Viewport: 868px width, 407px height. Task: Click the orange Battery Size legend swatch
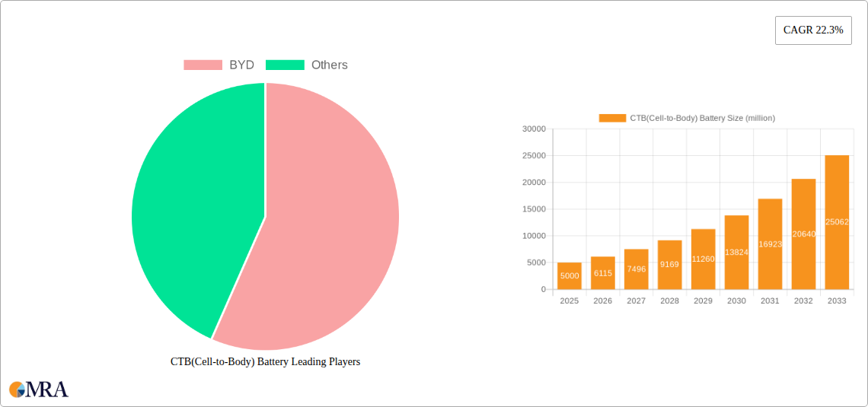[x=612, y=118]
